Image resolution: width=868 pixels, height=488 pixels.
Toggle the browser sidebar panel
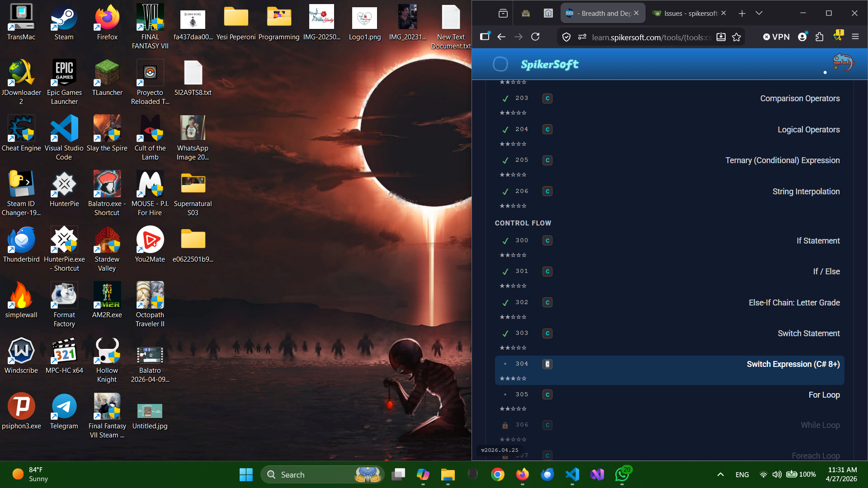[485, 37]
